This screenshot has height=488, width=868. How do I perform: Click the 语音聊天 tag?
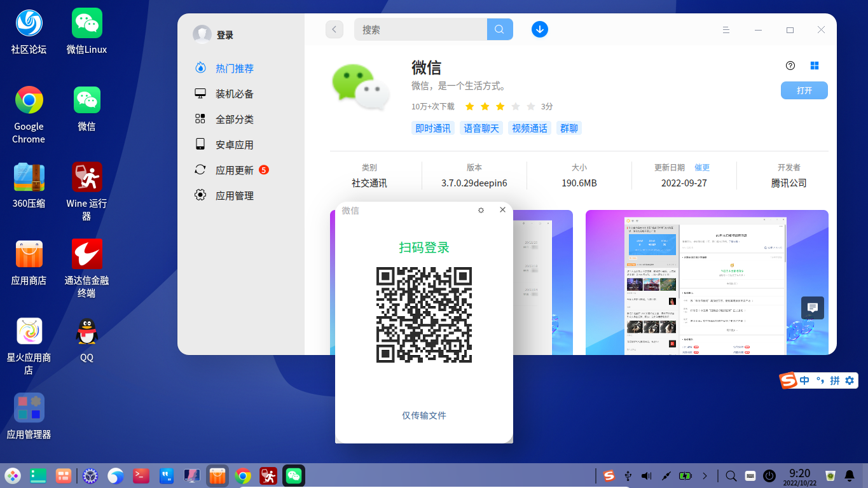click(x=481, y=127)
